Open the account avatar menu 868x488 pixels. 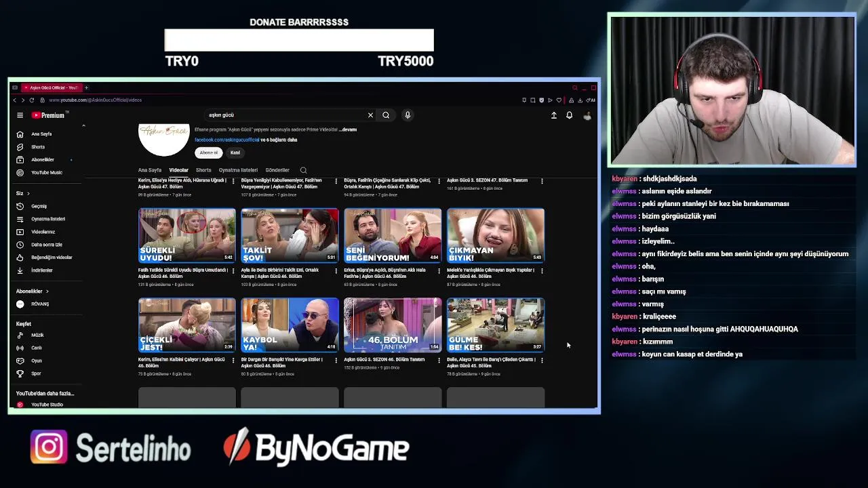click(x=587, y=115)
